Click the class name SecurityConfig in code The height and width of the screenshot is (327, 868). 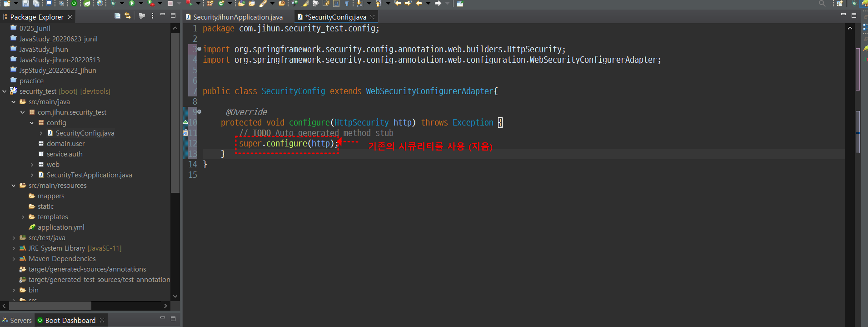[x=293, y=91]
